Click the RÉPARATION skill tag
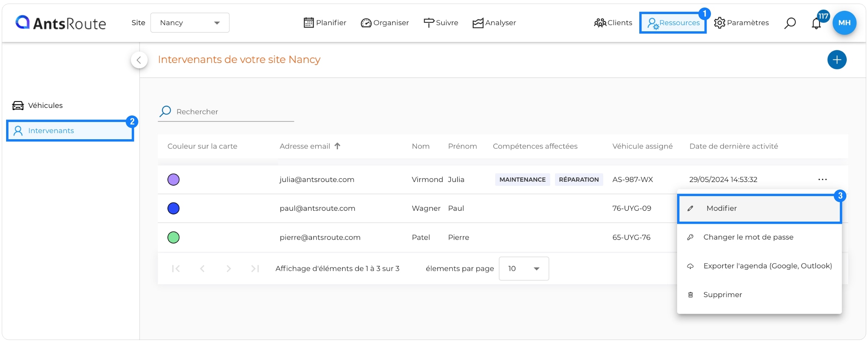The image size is (868, 345). point(579,180)
